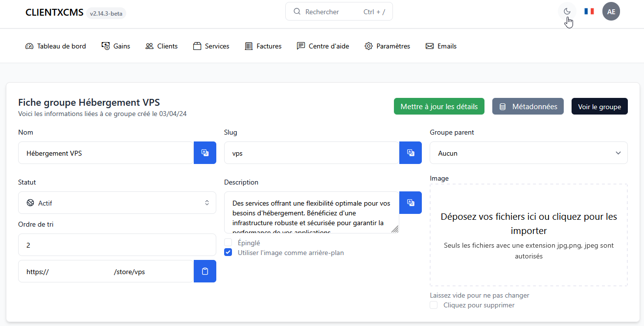
Task: Click the Fiche groupe Hébergement VPS heading
Action: click(x=89, y=102)
